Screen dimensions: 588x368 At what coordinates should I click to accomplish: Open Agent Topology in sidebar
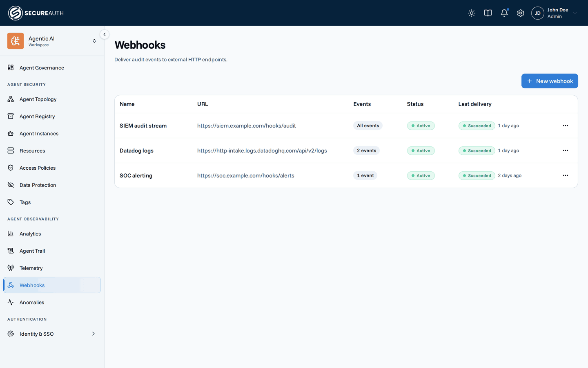[x=52, y=99]
